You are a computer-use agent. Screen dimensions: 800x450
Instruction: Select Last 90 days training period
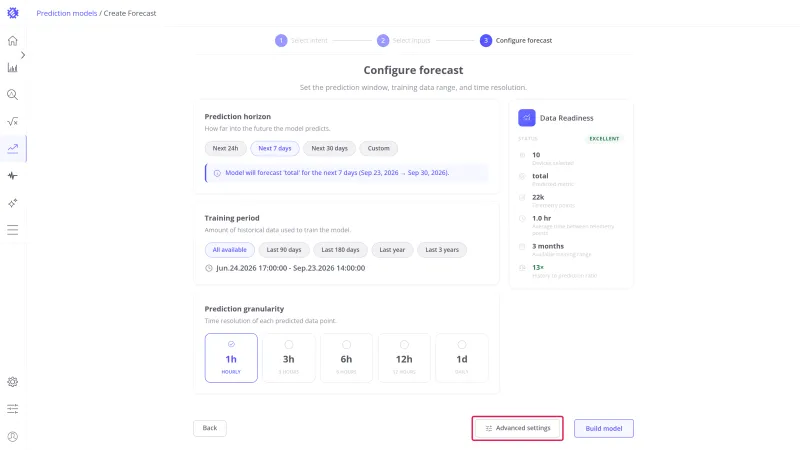click(284, 250)
